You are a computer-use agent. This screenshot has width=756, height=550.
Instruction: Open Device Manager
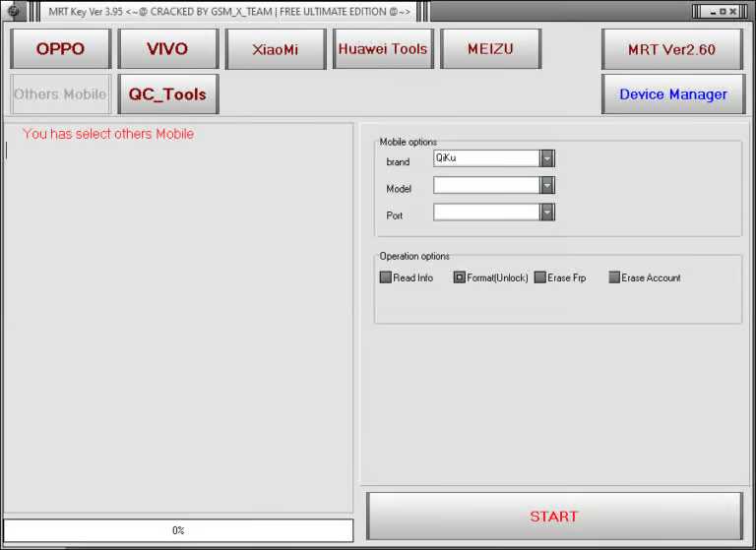point(672,94)
